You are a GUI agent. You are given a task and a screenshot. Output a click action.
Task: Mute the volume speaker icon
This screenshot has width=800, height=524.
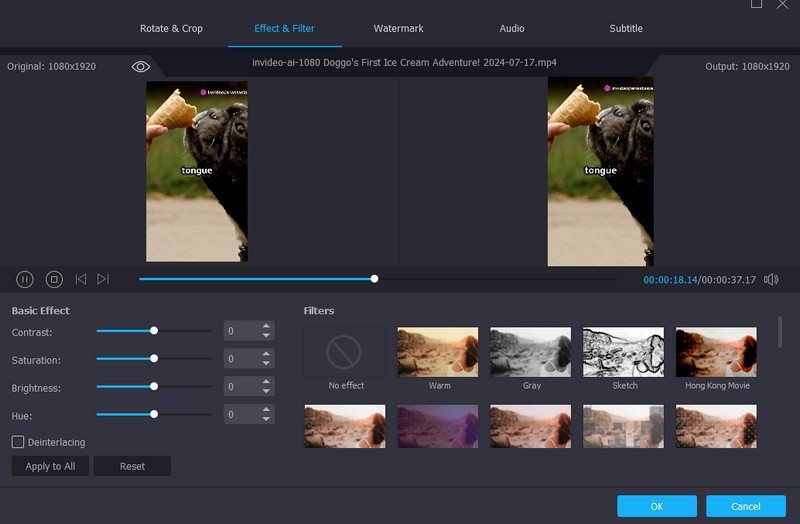[771, 280]
